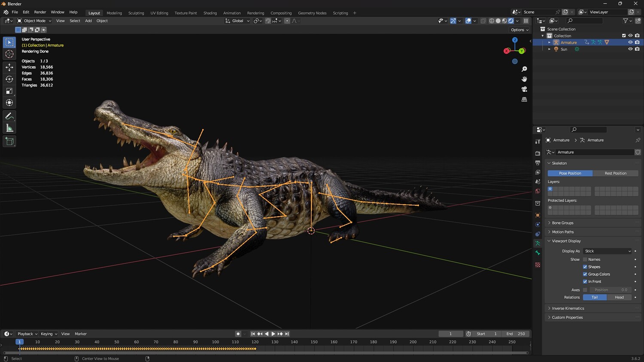Choose the Annotate pencil tool

(9, 116)
